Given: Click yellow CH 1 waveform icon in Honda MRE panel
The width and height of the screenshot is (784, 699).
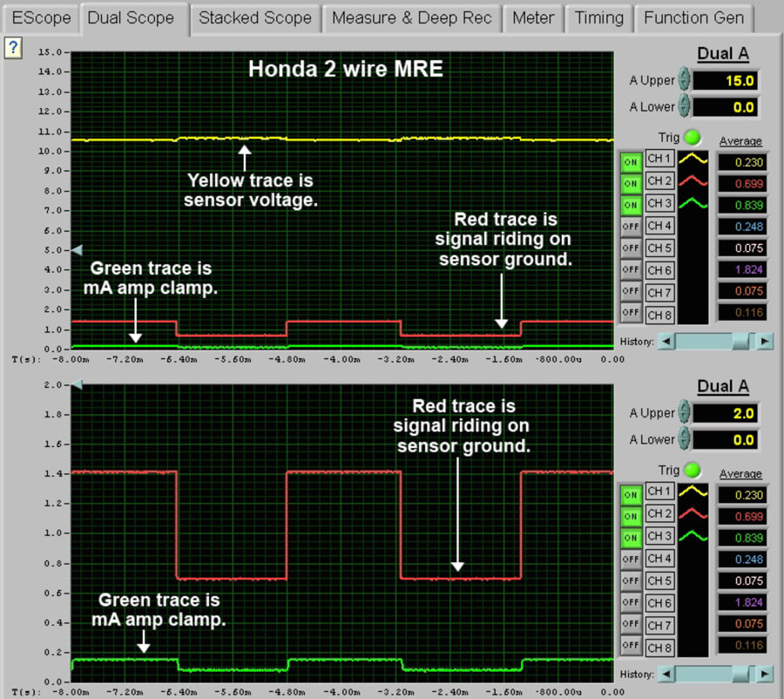Looking at the screenshot, I should pyautogui.click(x=693, y=159).
